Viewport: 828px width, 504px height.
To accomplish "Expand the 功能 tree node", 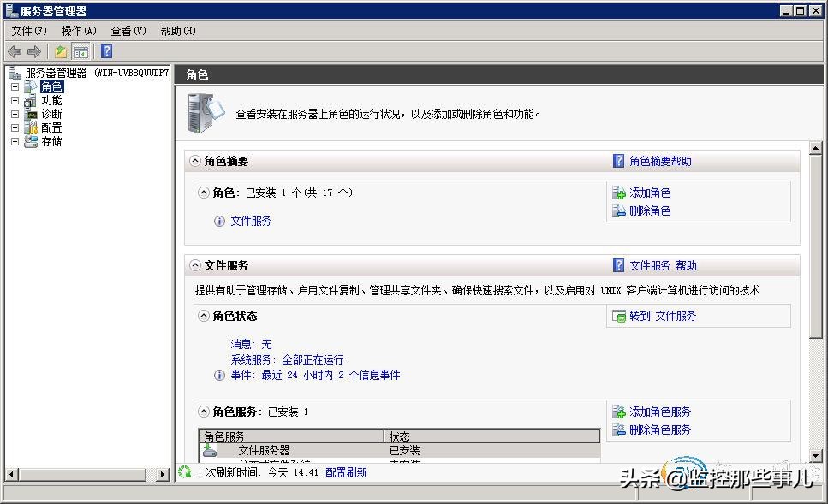I will click(x=14, y=99).
